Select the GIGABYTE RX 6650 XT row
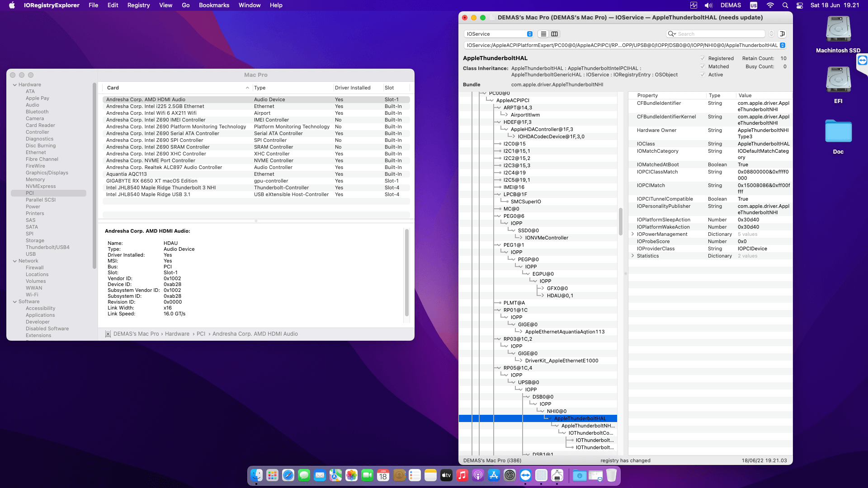Viewport: 868px width, 488px height. click(152, 181)
